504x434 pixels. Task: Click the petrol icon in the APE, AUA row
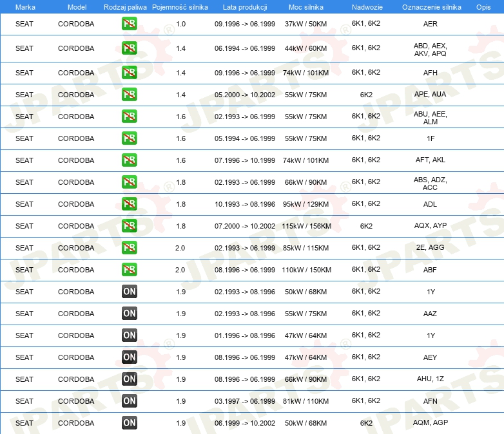tap(129, 95)
